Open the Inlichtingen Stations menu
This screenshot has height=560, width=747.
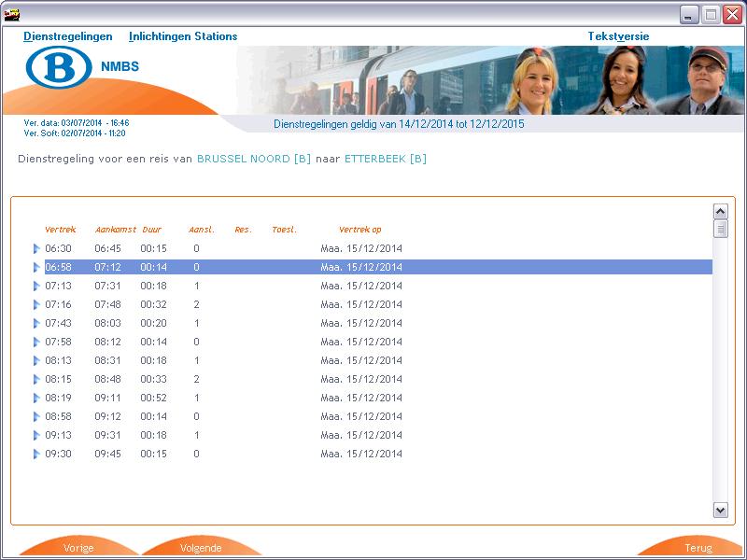[x=183, y=36]
